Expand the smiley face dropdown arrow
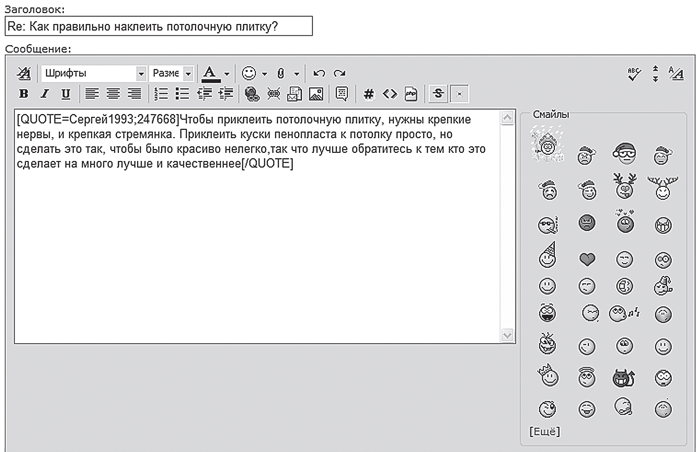 point(264,74)
